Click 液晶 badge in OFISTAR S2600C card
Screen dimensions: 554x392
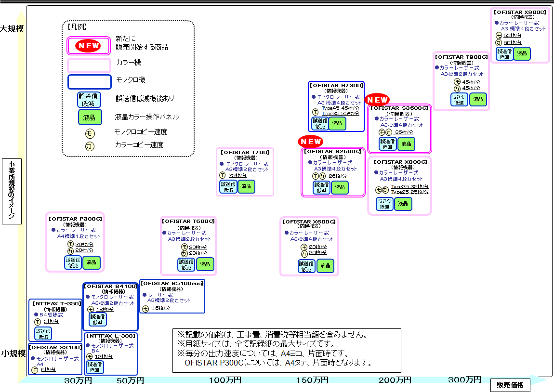[340, 187]
